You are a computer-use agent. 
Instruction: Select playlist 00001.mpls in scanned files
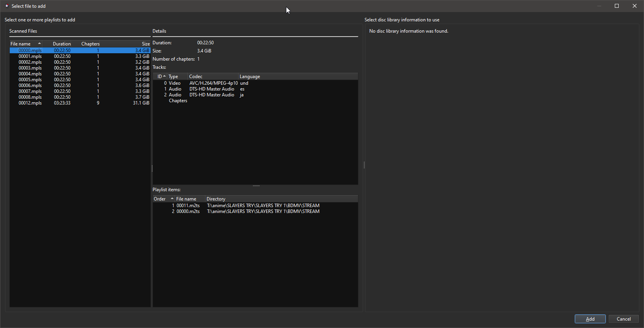tap(30, 56)
